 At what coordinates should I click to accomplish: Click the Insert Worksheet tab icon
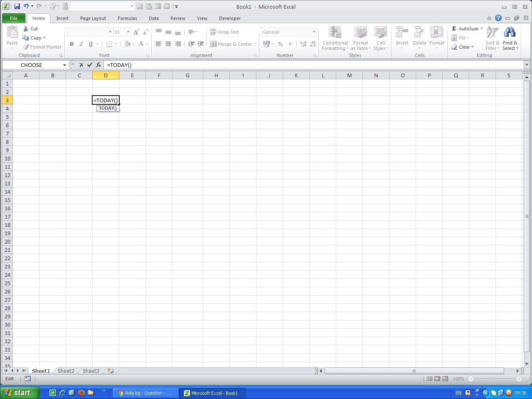pyautogui.click(x=111, y=371)
